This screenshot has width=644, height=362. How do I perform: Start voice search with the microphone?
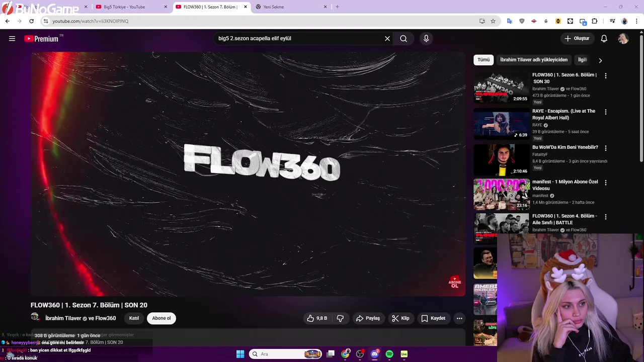tap(426, 39)
